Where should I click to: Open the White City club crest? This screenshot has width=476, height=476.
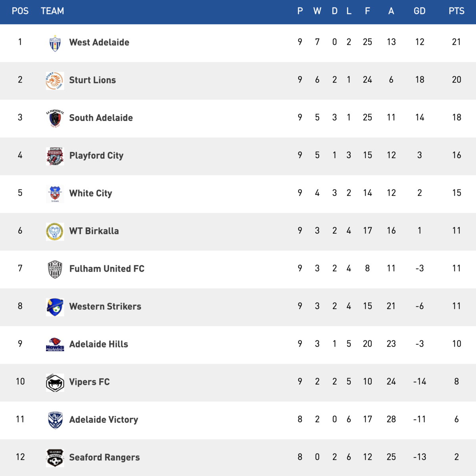55,194
